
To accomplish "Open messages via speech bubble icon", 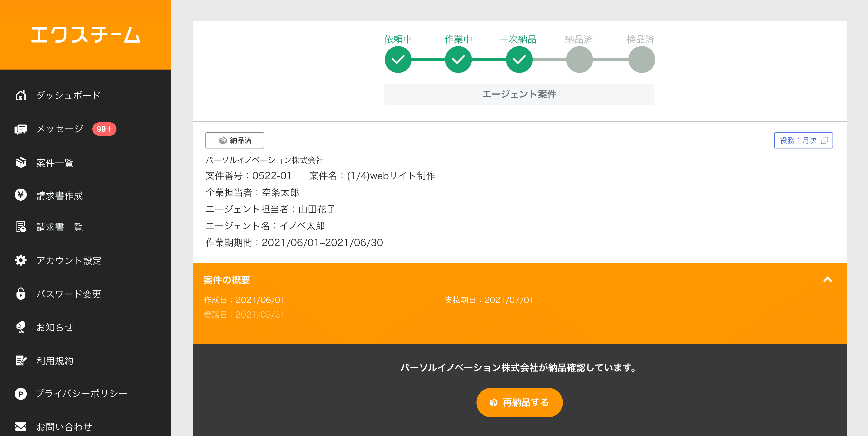I will pyautogui.click(x=21, y=129).
